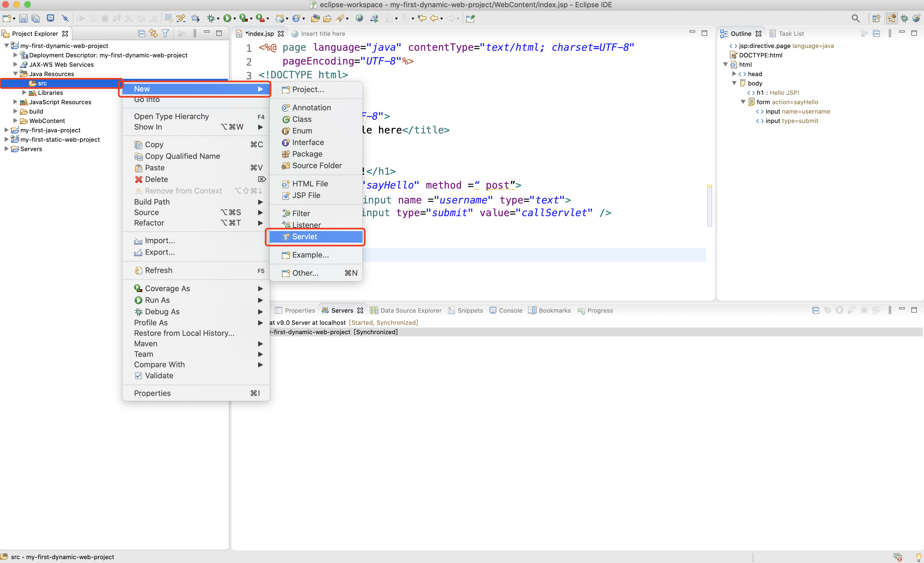Choose JSP File from the New submenu

coord(316,195)
